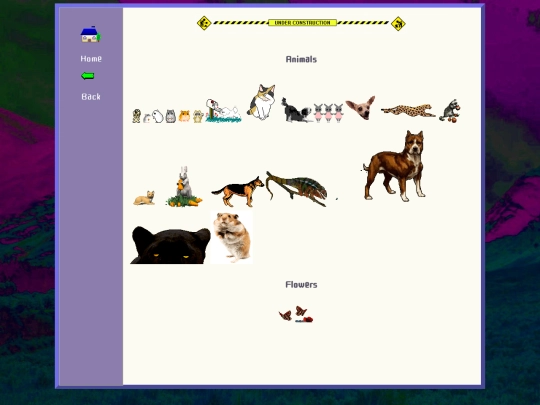This screenshot has height=405, width=540.
Task: Click the lone butterfly under Flowers
Action: click(285, 315)
